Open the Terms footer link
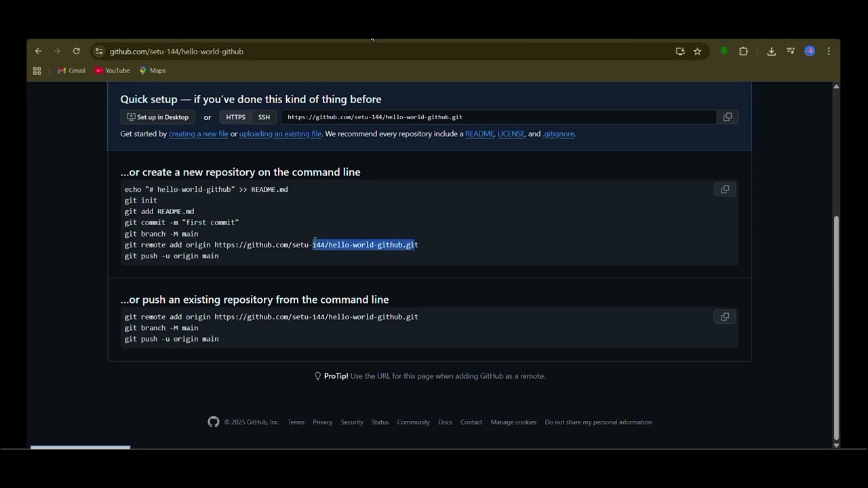The width and height of the screenshot is (868, 488). click(x=296, y=422)
